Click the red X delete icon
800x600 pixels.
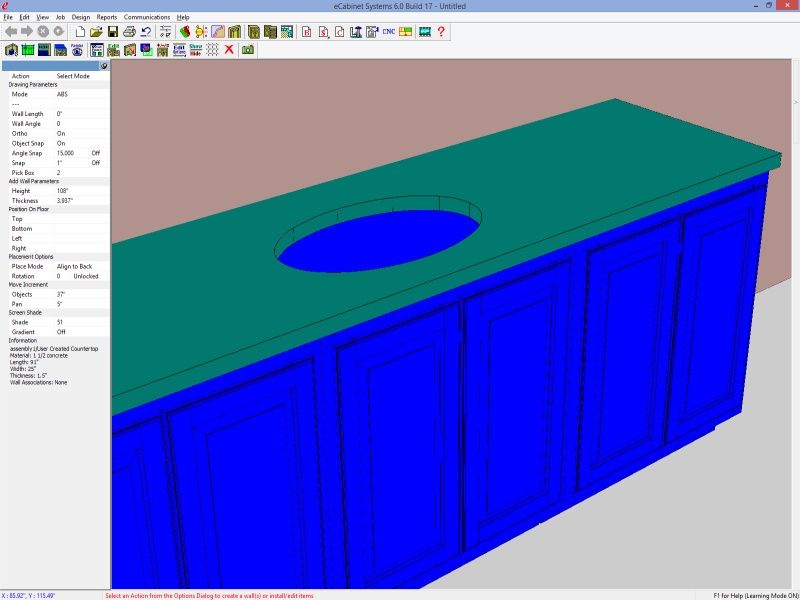coord(229,49)
